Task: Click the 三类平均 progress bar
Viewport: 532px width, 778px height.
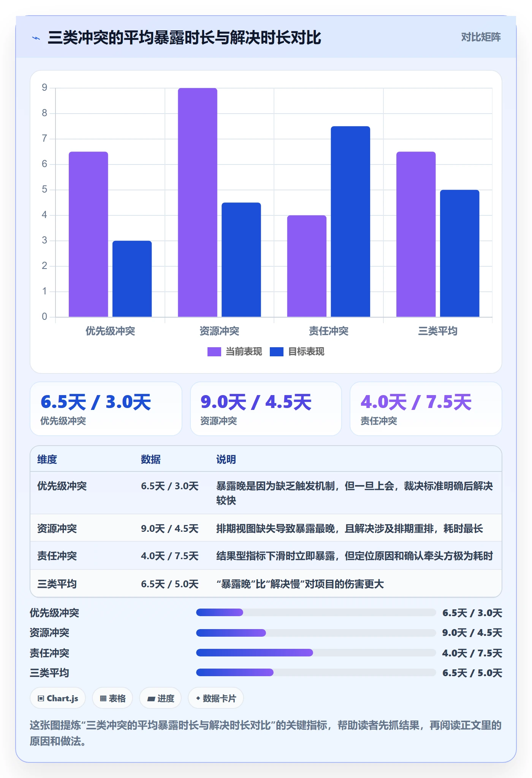Action: (x=316, y=672)
